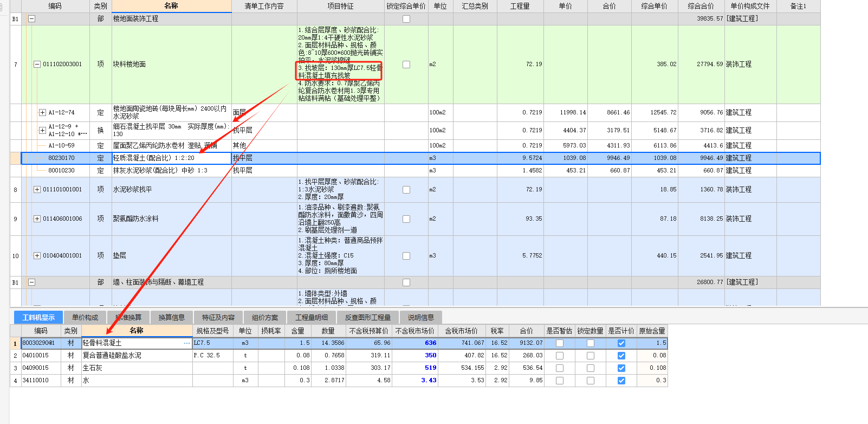
Task: Click specification cell P.C 32.5
Action: click(x=213, y=356)
